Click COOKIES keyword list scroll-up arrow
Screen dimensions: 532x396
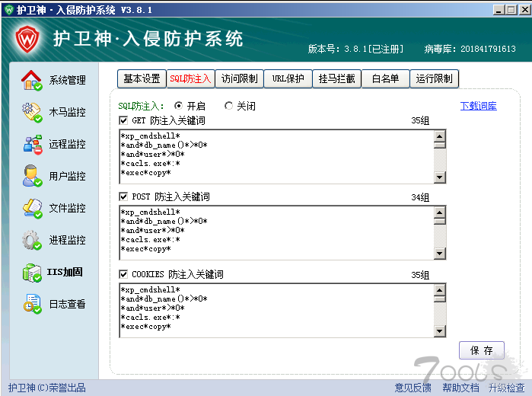[440, 290]
